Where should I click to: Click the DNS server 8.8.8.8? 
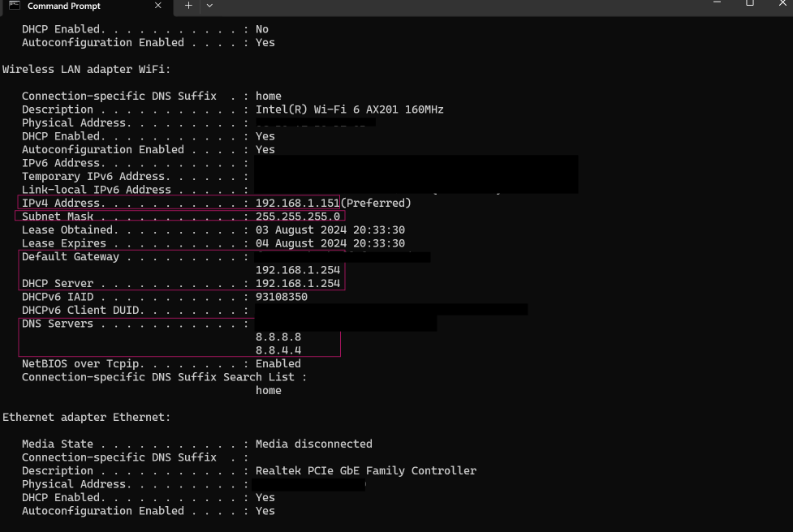pos(278,337)
